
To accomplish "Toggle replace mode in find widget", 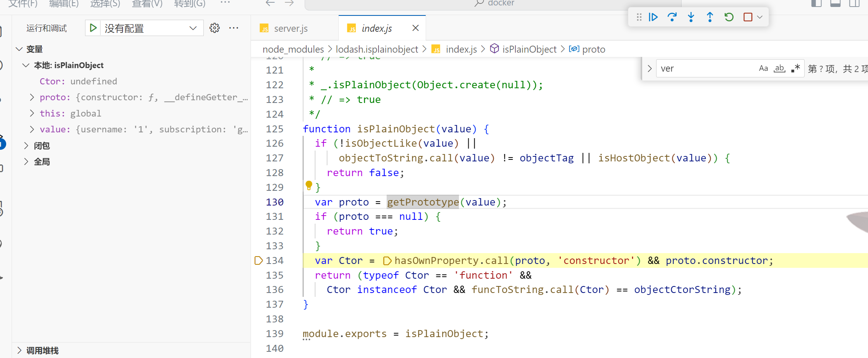I will (x=650, y=69).
